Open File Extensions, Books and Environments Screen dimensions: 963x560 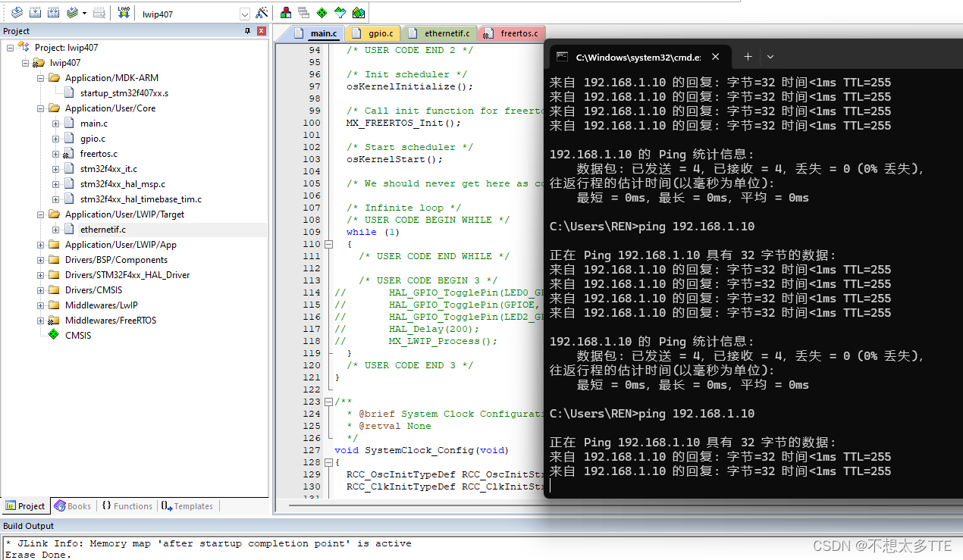(304, 11)
